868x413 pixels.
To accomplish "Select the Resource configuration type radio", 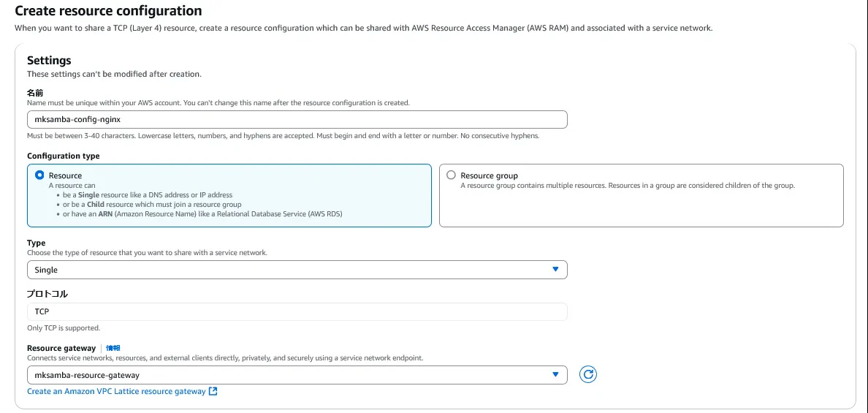I will pos(39,175).
